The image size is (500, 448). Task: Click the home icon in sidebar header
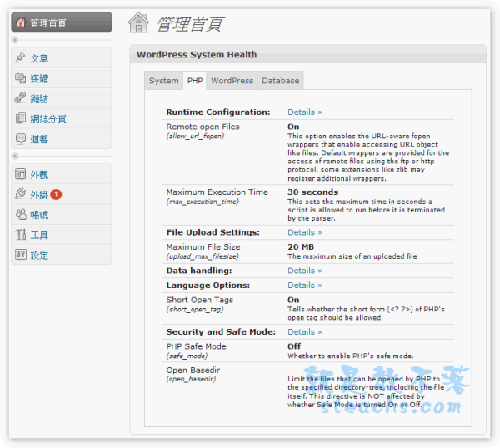[x=21, y=22]
